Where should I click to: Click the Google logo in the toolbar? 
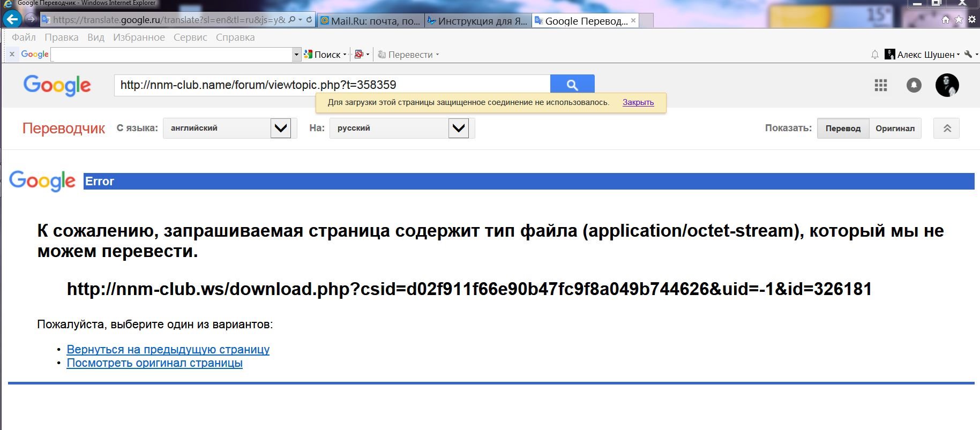(35, 54)
